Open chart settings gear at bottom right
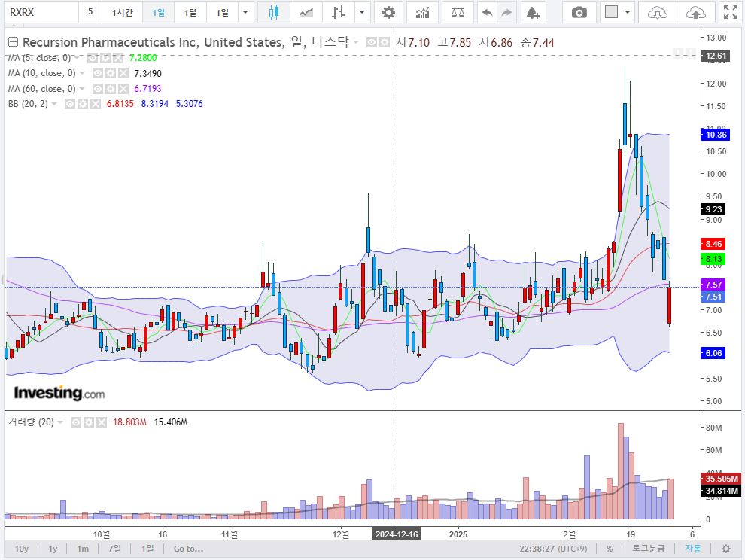Screen dimensions: 745x560 click(x=726, y=549)
